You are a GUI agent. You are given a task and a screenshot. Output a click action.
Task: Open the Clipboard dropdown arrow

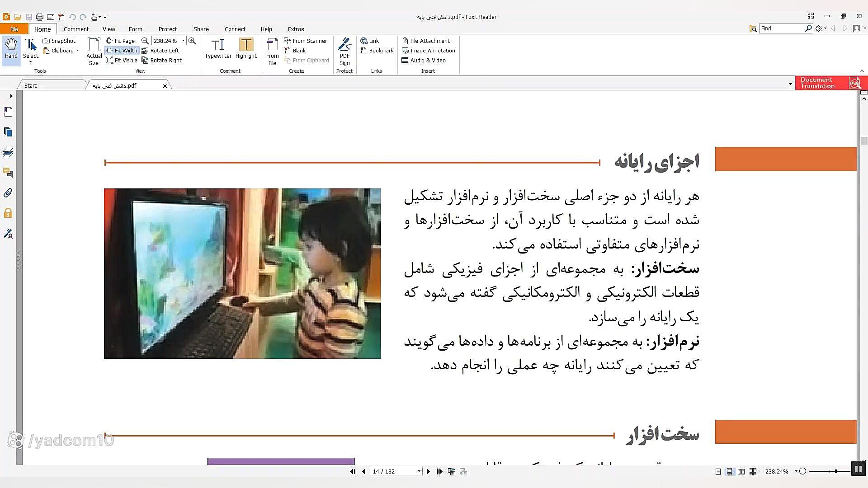pos(78,51)
